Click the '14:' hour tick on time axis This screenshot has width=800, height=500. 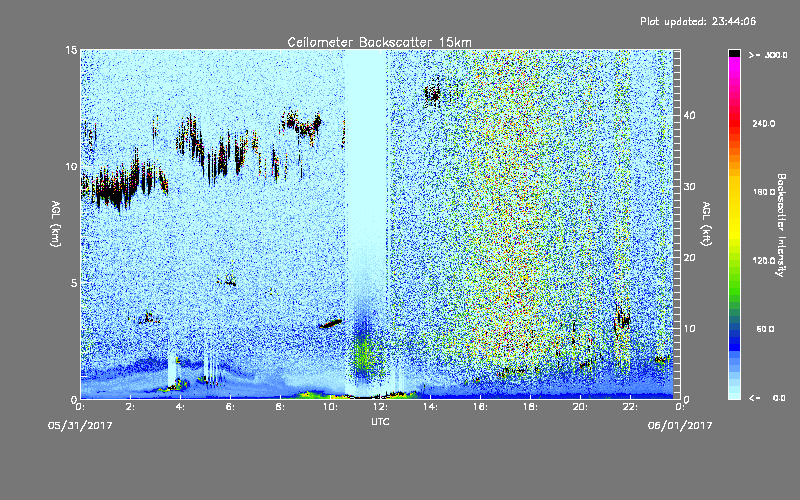pos(431,407)
